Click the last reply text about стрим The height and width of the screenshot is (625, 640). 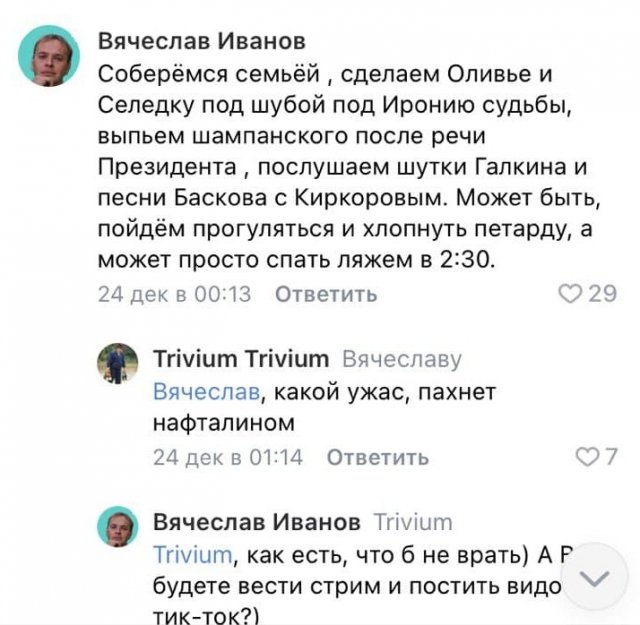click(350, 585)
